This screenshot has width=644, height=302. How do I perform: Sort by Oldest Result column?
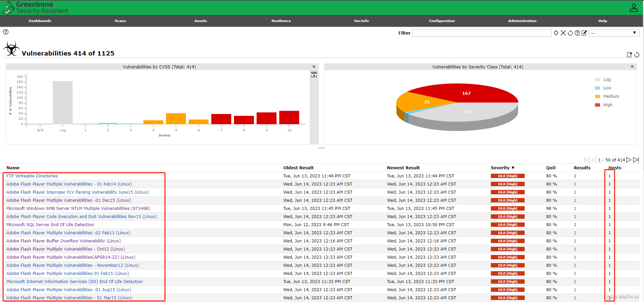299,168
